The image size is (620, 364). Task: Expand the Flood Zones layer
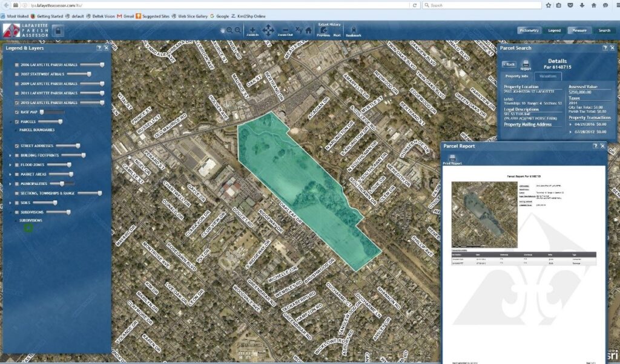pos(10,164)
